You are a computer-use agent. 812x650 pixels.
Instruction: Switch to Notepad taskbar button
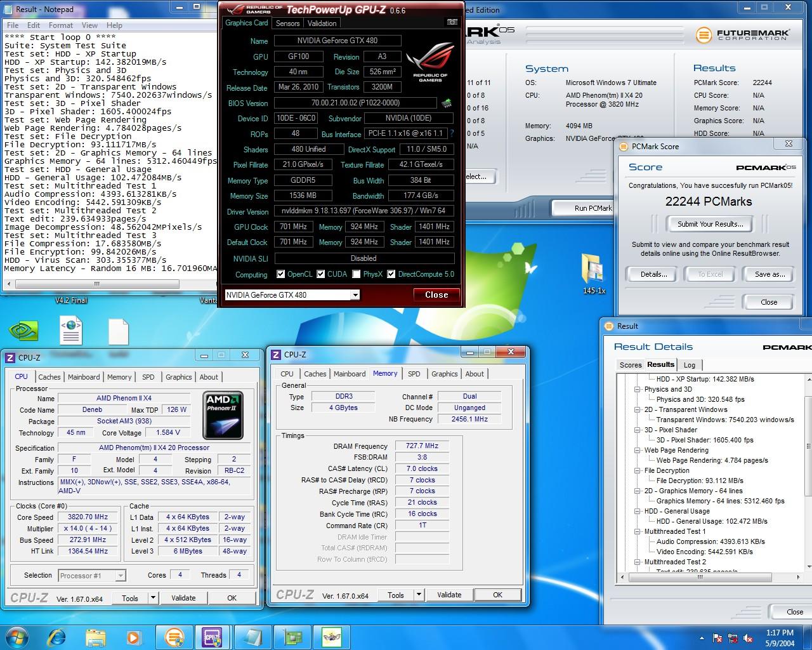point(252,637)
